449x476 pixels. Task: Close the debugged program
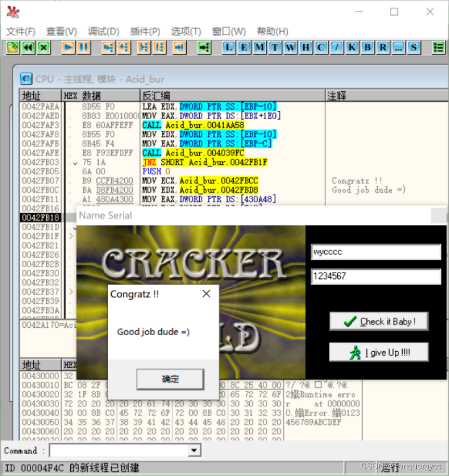coord(43,47)
